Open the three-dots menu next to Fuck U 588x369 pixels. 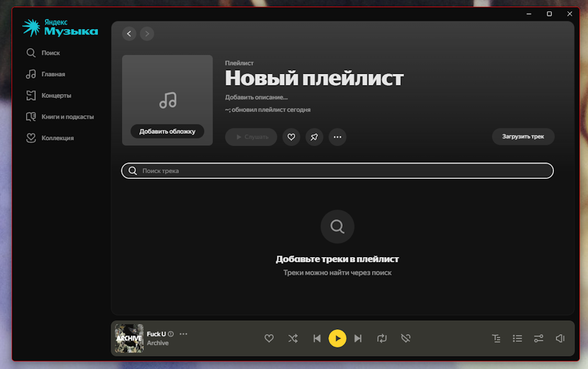click(x=183, y=334)
